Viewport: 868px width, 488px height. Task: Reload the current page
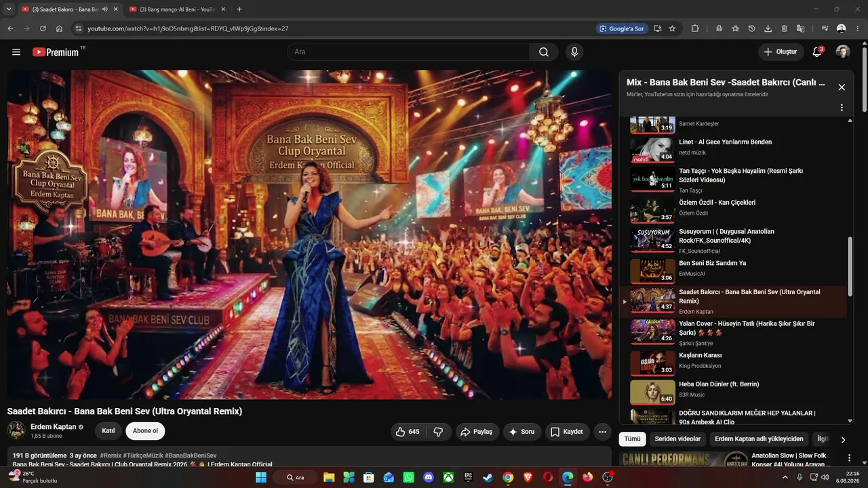point(43,28)
